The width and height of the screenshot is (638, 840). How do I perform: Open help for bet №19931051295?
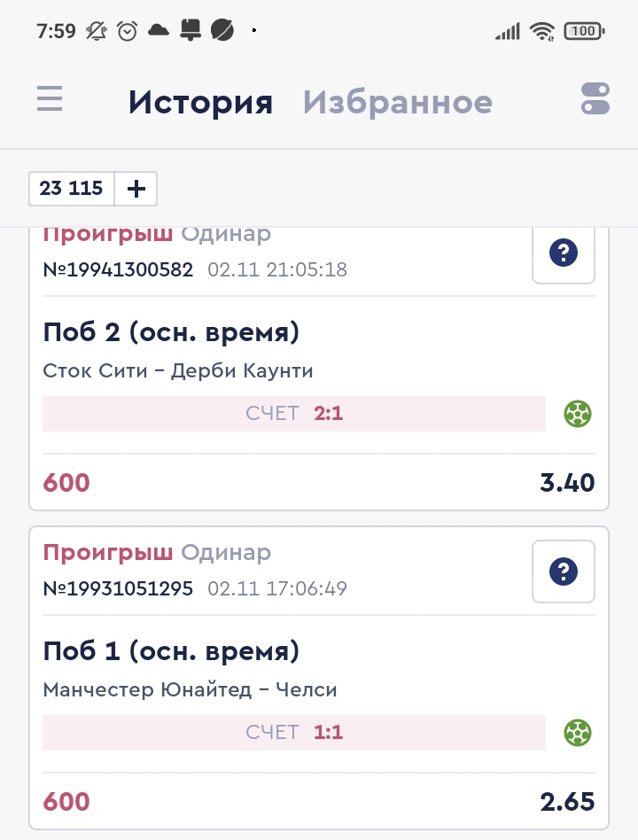(564, 572)
